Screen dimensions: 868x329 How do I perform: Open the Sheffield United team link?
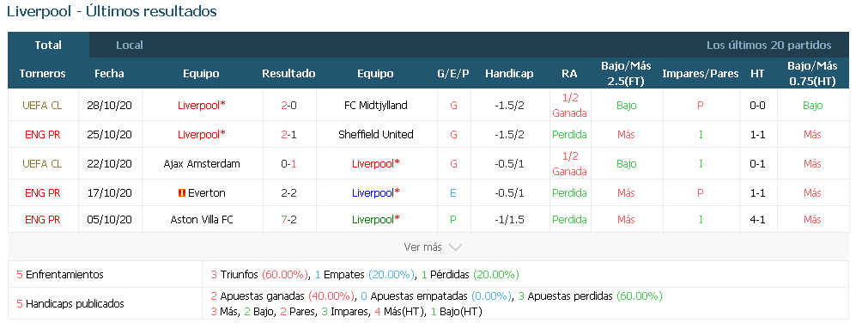click(x=376, y=135)
